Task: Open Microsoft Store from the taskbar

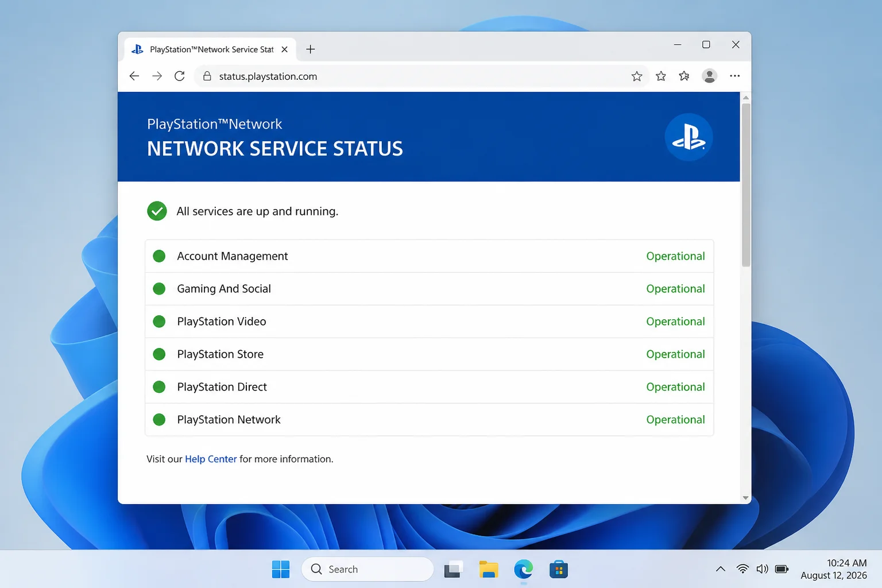Action: point(559,569)
